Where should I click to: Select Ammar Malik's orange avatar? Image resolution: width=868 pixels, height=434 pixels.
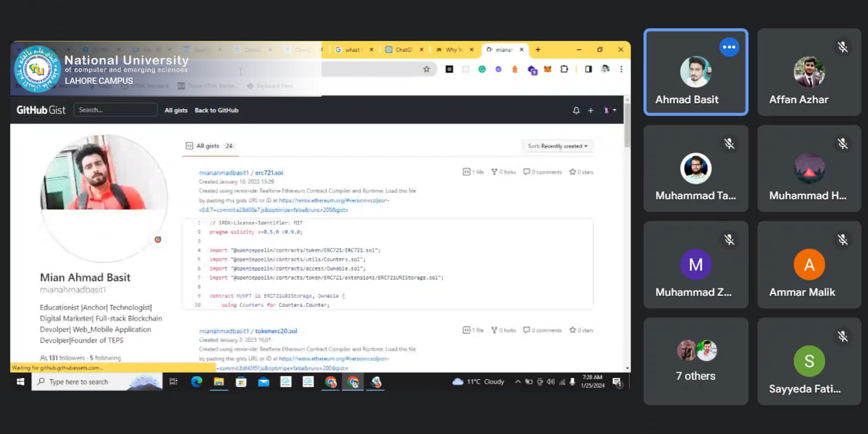tap(809, 264)
